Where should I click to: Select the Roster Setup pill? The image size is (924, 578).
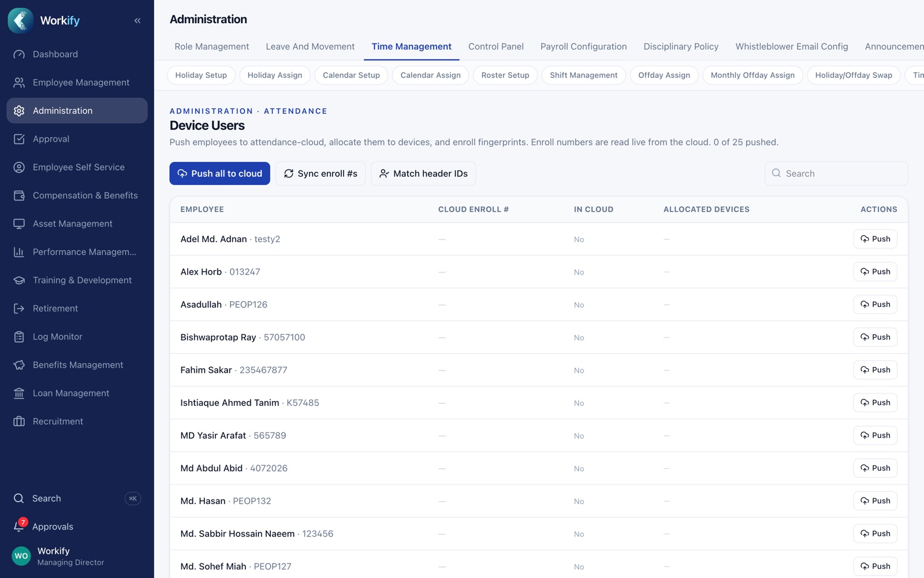coord(505,75)
